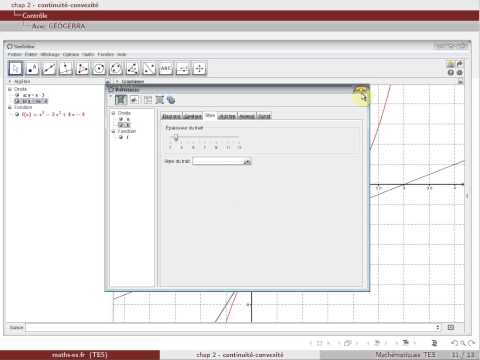Click the Épaisseur du trait slider handle
Image resolution: width=480 pixels, height=360 pixels.
pos(176,137)
